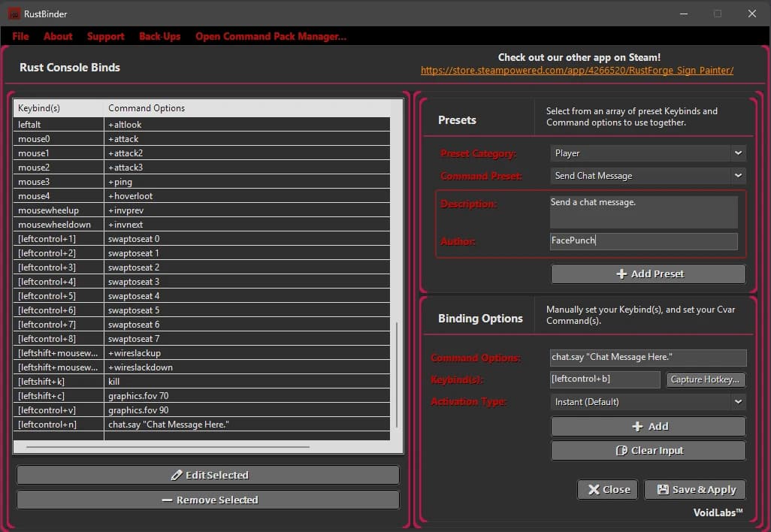Viewport: 771px width, 532px height.
Task: Click the Command Options input field
Action: click(x=648, y=358)
